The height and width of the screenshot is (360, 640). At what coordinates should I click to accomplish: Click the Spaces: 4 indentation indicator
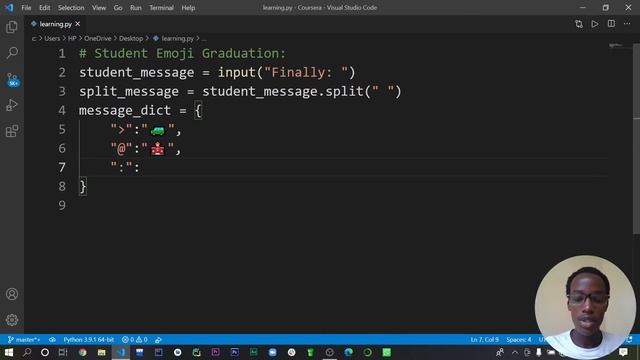[x=519, y=340]
